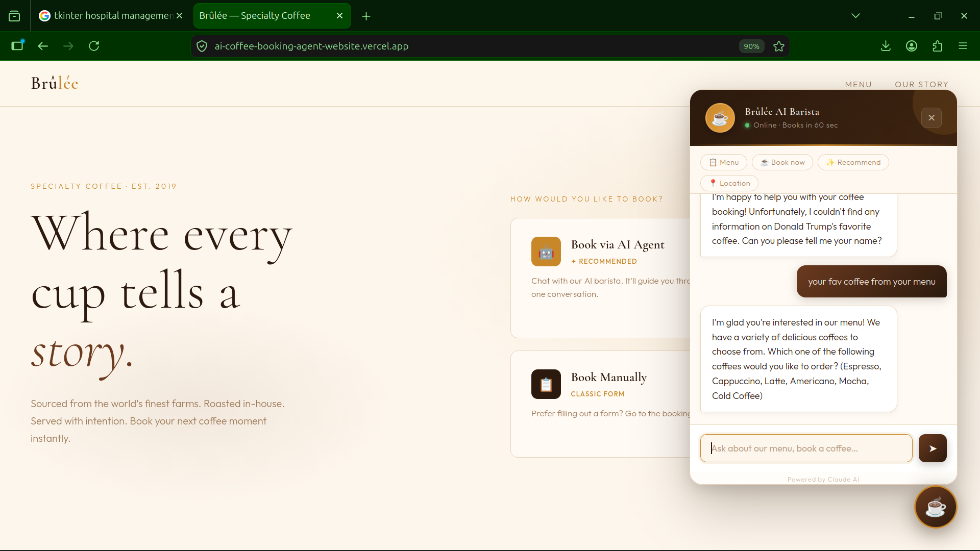Switch to the tkinter hospital management tab
This screenshot has height=551, width=980.
point(111,16)
